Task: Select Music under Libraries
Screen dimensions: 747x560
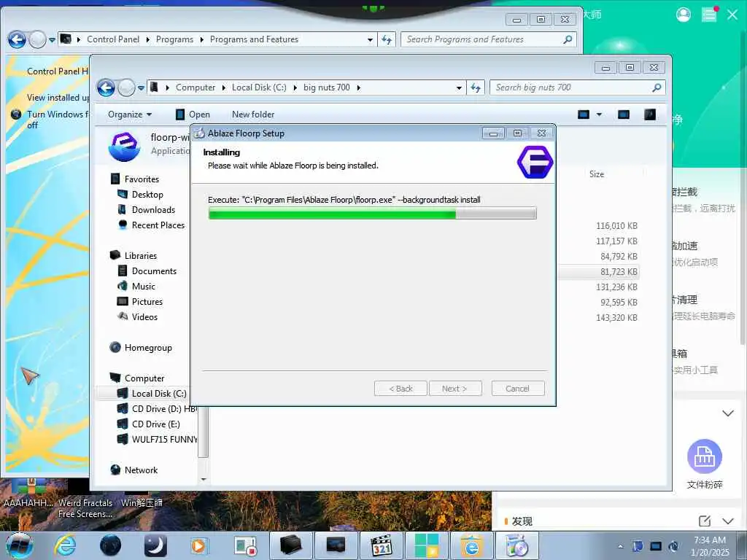Action: coord(144,286)
